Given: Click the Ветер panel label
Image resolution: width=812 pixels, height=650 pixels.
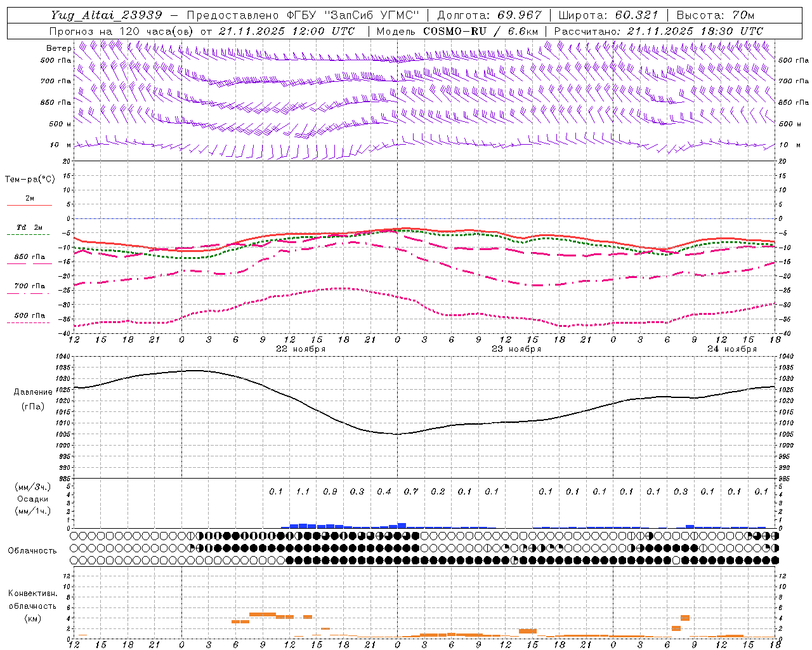Looking at the screenshot, I should (59, 48).
